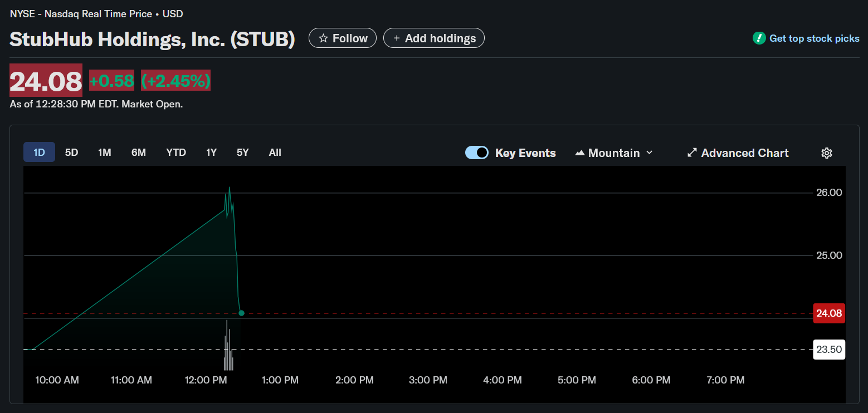Open chart settings gear icon

pos(827,153)
